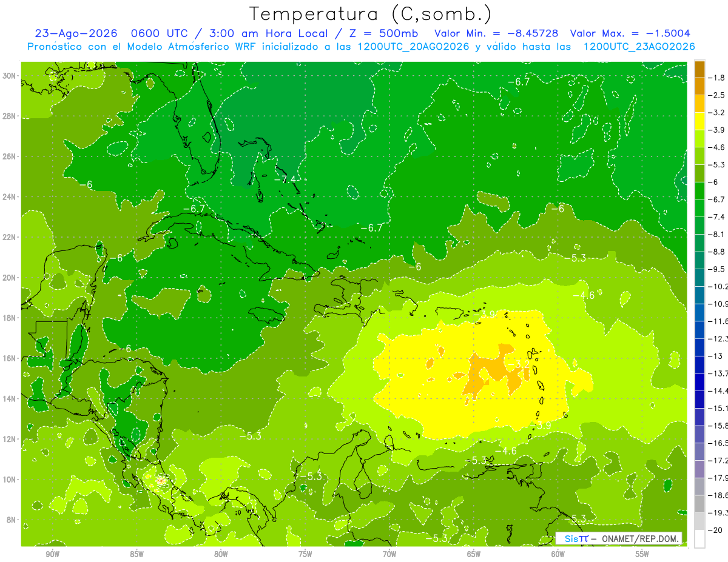Click the '65W' longitude axis label
The image size is (728, 562).
(x=474, y=555)
